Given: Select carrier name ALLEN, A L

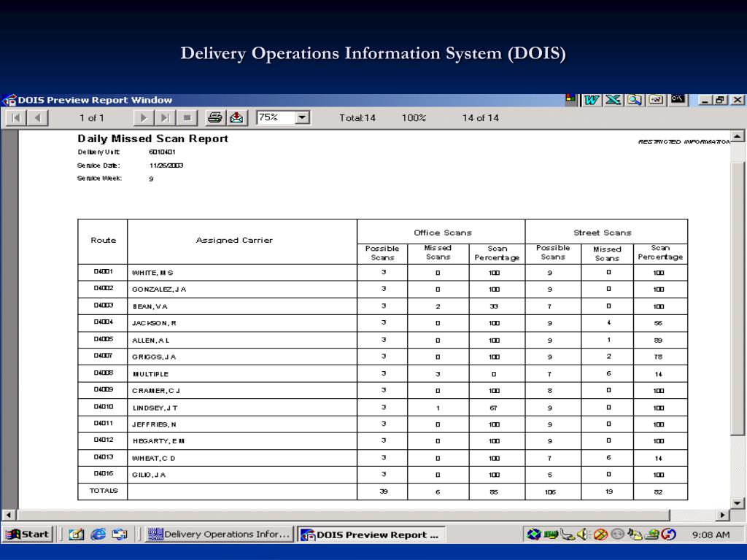Looking at the screenshot, I should click(x=150, y=341).
